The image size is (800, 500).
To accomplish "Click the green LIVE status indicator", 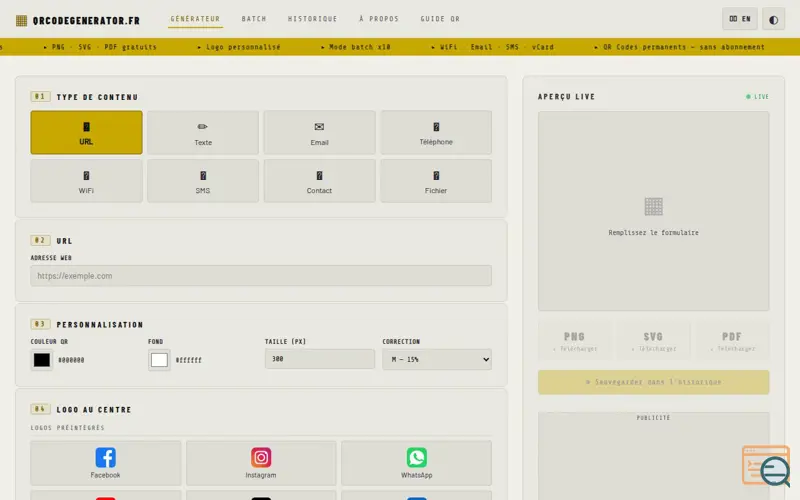I will (758, 96).
